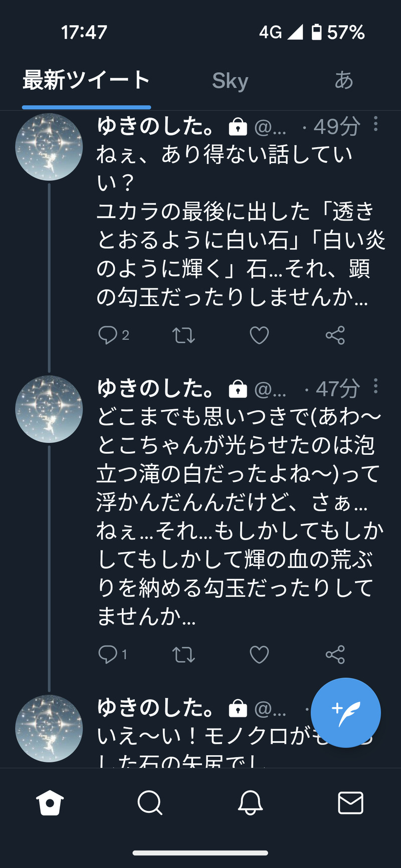Share the 49分 tweet

tap(335, 335)
